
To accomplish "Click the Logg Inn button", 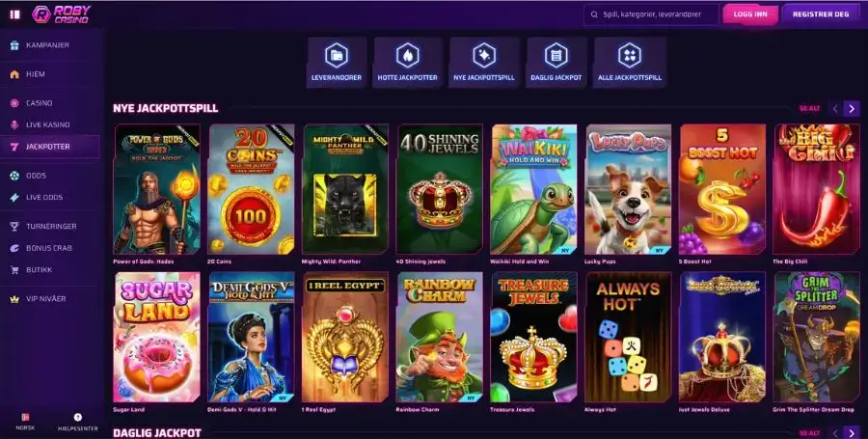I will 750,14.
